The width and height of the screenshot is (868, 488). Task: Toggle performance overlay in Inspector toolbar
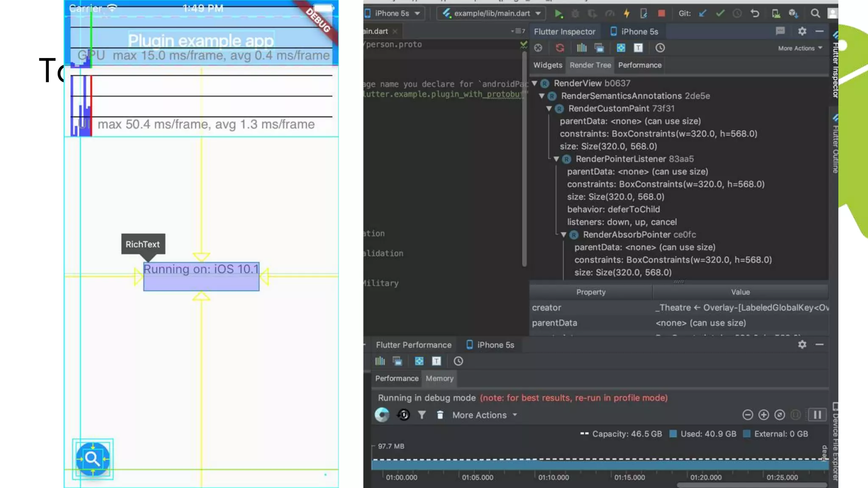pos(581,48)
